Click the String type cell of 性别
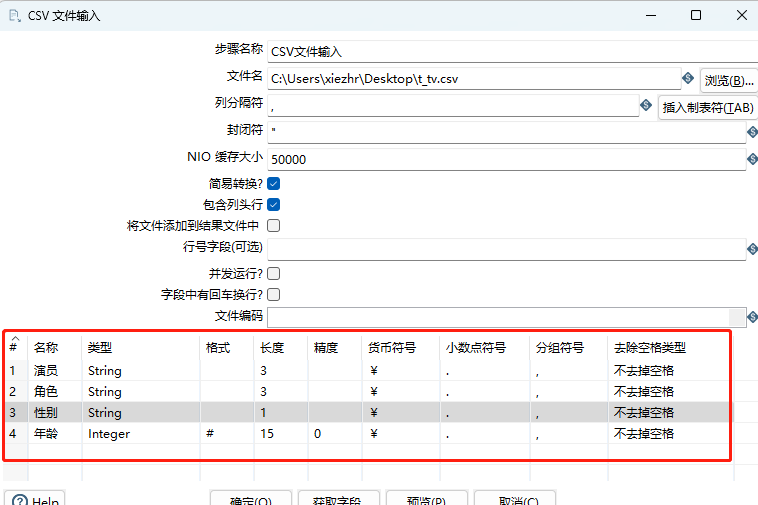This screenshot has width=758, height=505. pos(141,412)
